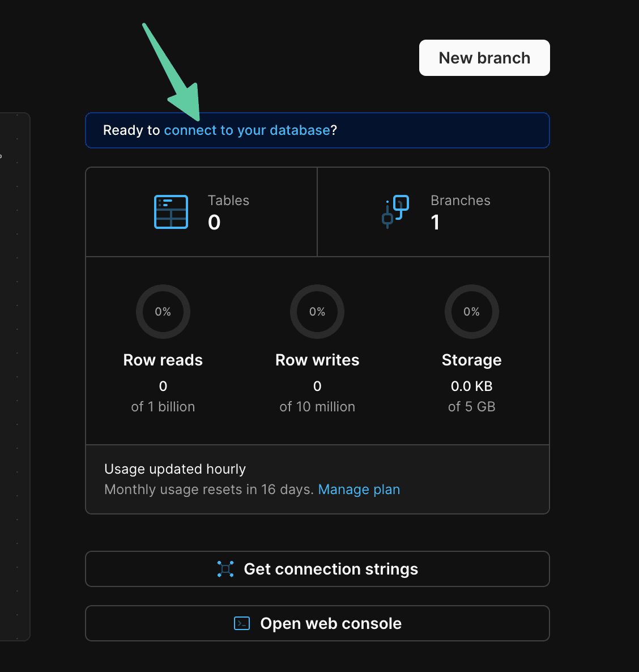
Task: Click the Row writes heading
Action: click(317, 360)
